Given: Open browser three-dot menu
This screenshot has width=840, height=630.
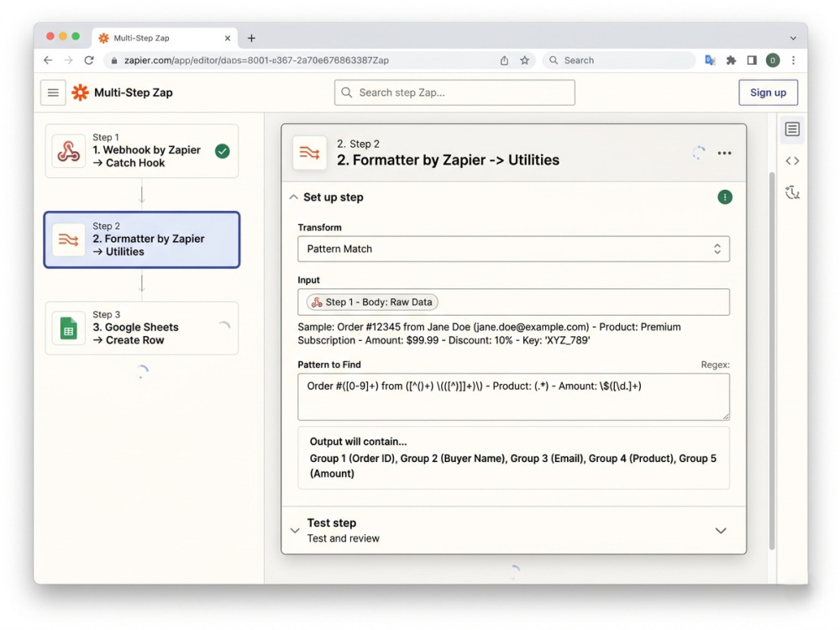Looking at the screenshot, I should (x=794, y=60).
